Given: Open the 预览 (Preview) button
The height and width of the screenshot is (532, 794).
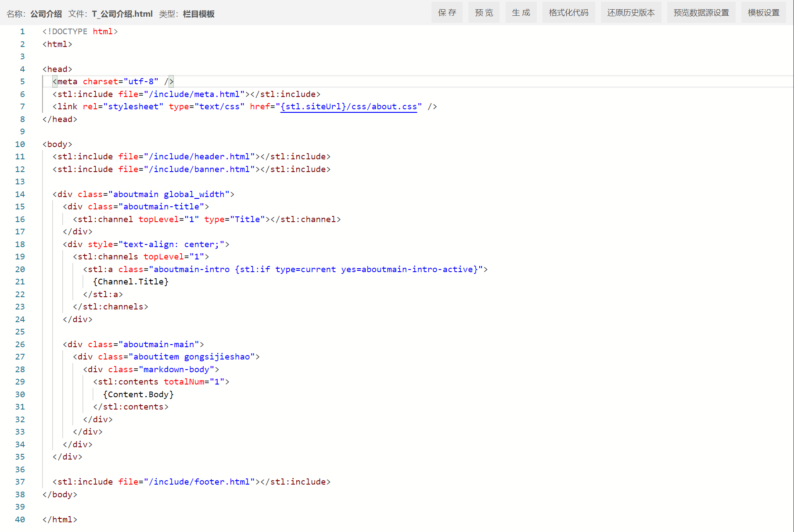Looking at the screenshot, I should point(484,13).
